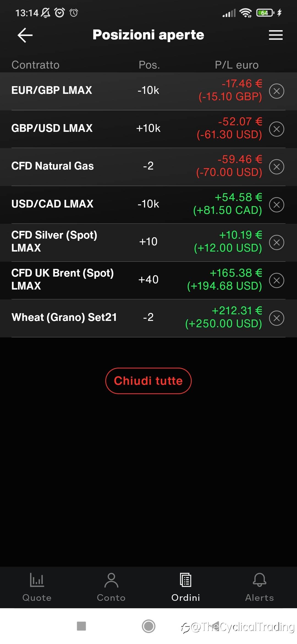Close the USD/CAD LMAX position
297x644 pixels.
[x=276, y=205]
